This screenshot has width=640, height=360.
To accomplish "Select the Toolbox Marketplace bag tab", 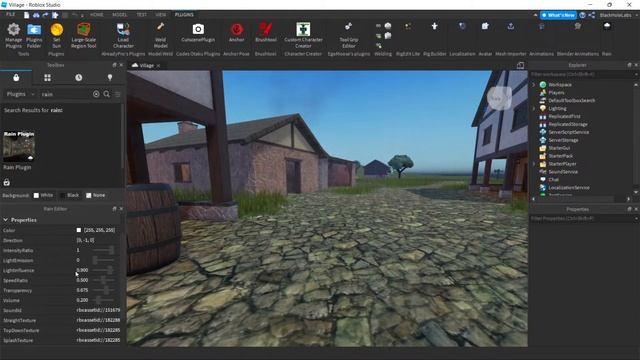I will (16, 78).
